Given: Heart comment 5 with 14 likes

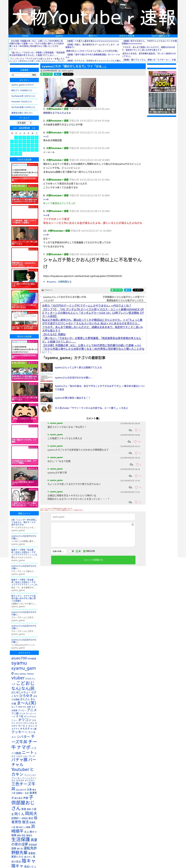Looking at the screenshot, I should tap(136, 476).
